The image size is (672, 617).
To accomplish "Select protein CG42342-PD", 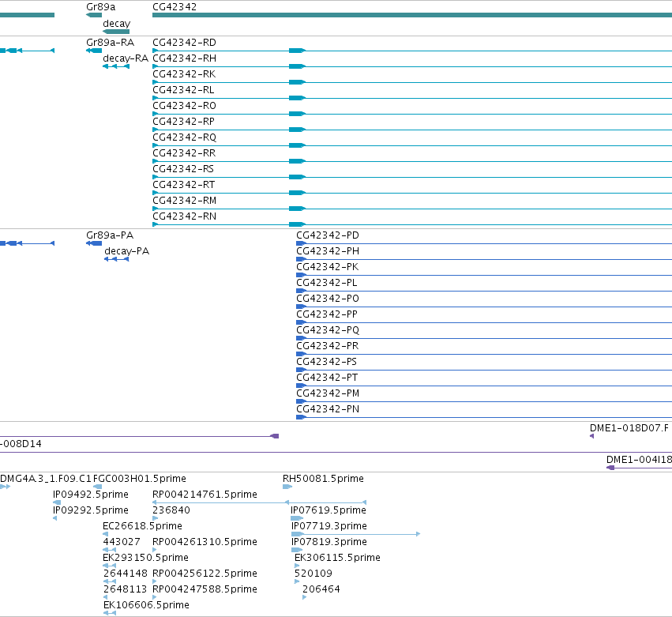I will pyautogui.click(x=328, y=235).
